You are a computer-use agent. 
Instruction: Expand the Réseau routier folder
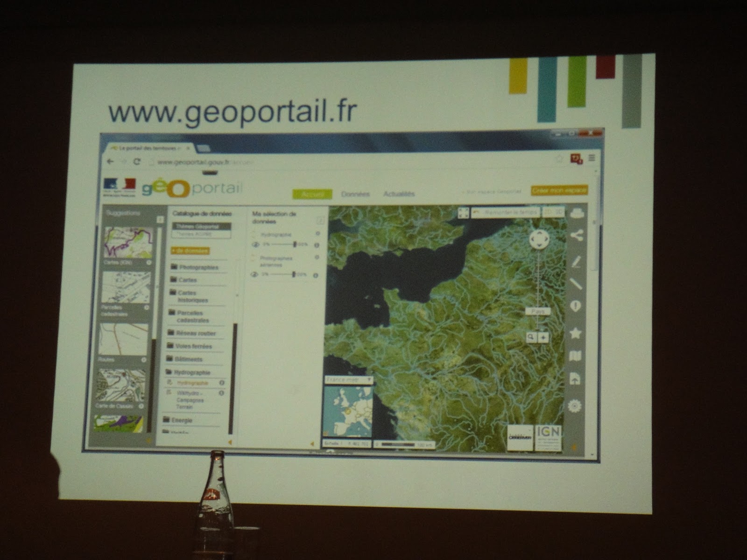point(191,333)
